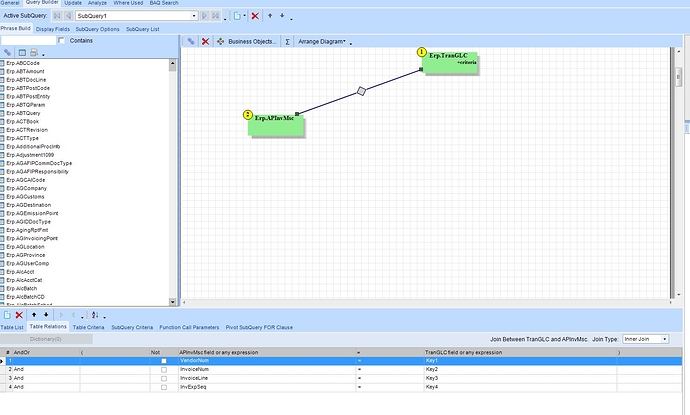Click link tables icon in diagram toolbar

pyautogui.click(x=191, y=41)
